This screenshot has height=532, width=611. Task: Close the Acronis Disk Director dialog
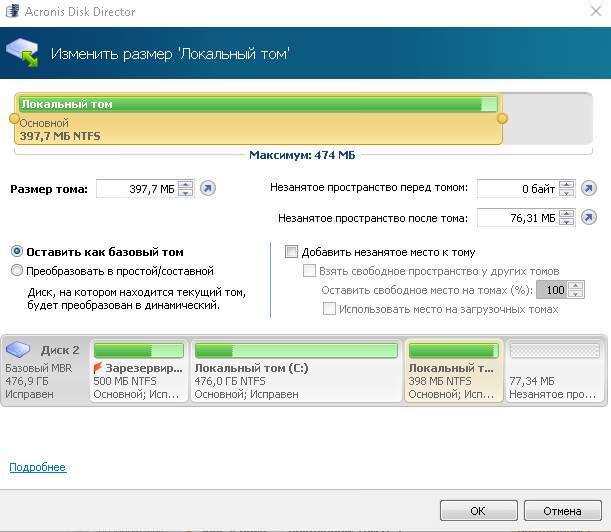[x=596, y=11]
